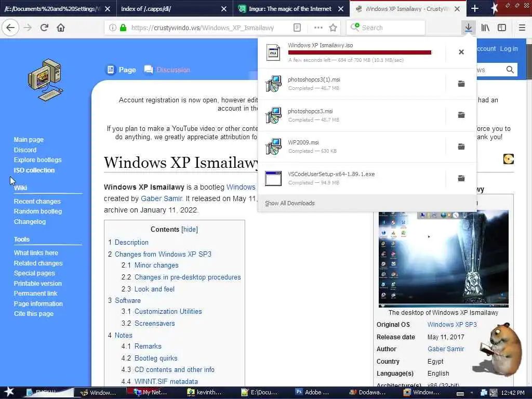
Task: Click the CrustyWindows computer logo
Action: [x=46, y=80]
